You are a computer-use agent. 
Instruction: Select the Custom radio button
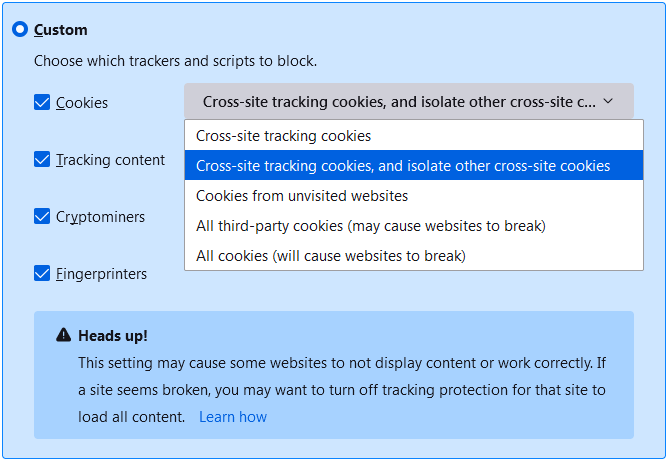pyautogui.click(x=20, y=30)
